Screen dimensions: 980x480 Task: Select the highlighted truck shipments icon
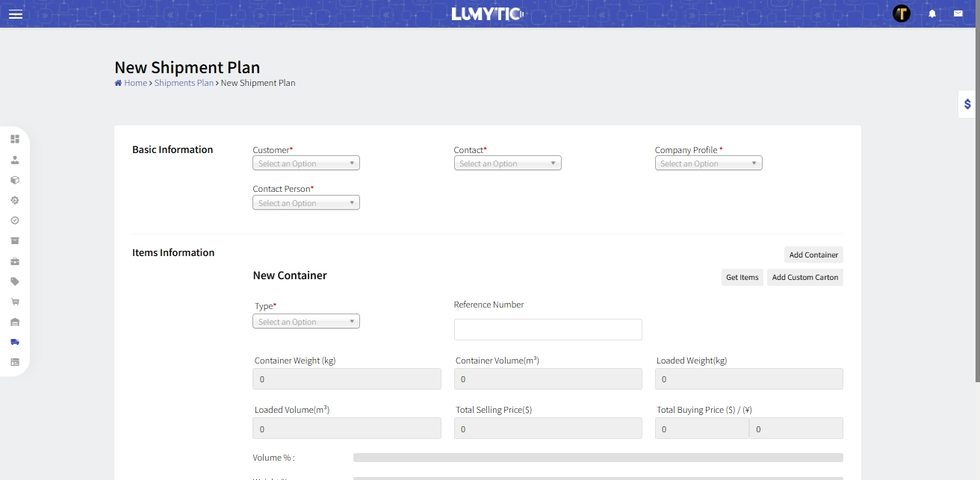pyautogui.click(x=15, y=342)
